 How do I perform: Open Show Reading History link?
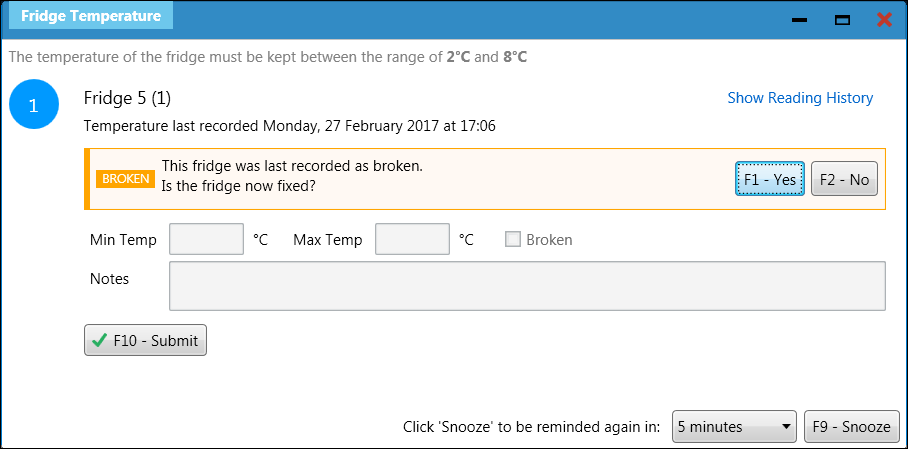[x=800, y=98]
